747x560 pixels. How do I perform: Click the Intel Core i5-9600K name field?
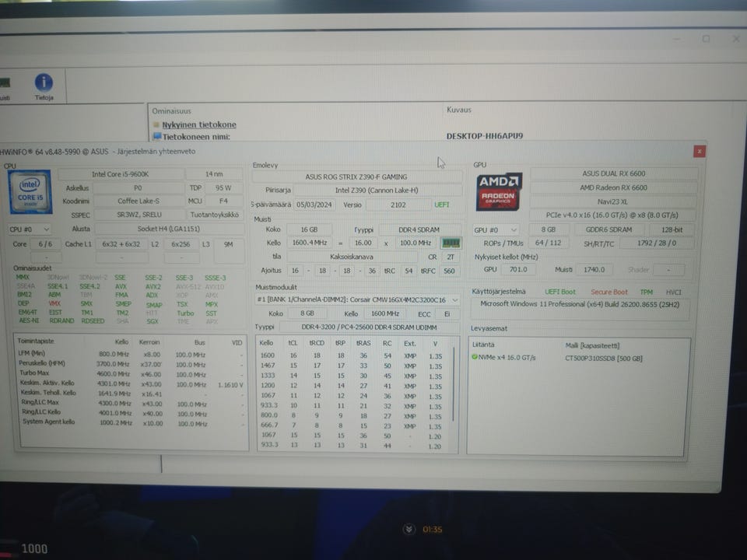tap(121, 174)
